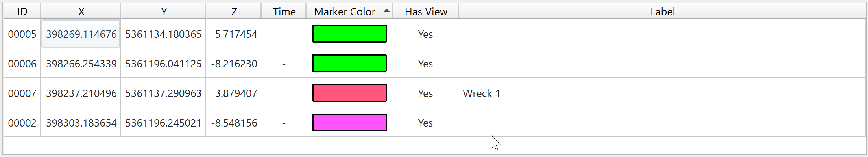Select the Wreck 1 label cell
Screen dimensions: 868x157
coord(662,93)
